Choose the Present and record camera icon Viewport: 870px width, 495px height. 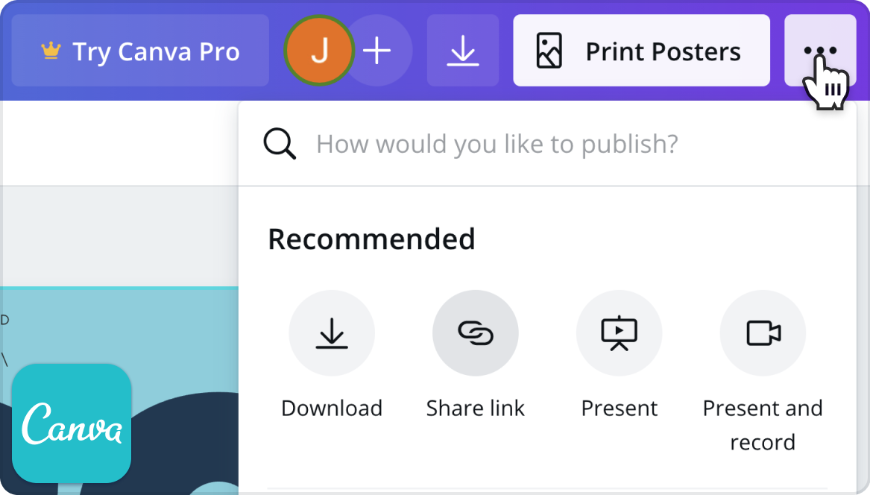click(763, 333)
